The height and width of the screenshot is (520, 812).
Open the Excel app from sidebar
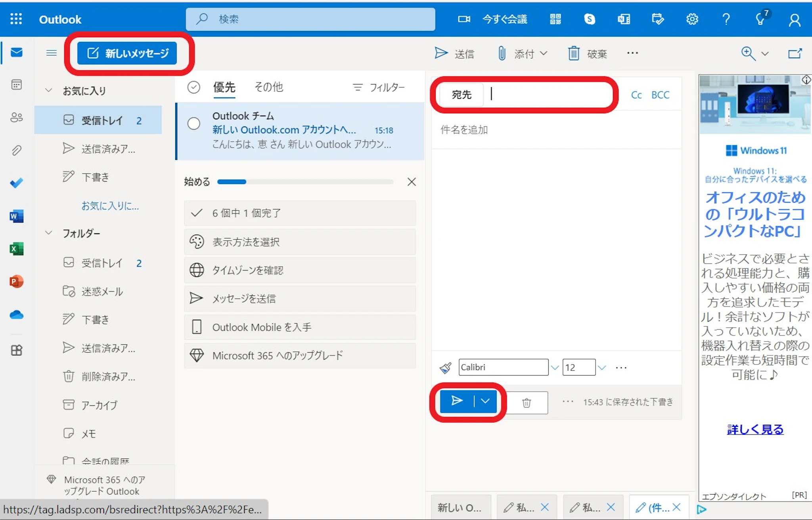coord(16,249)
